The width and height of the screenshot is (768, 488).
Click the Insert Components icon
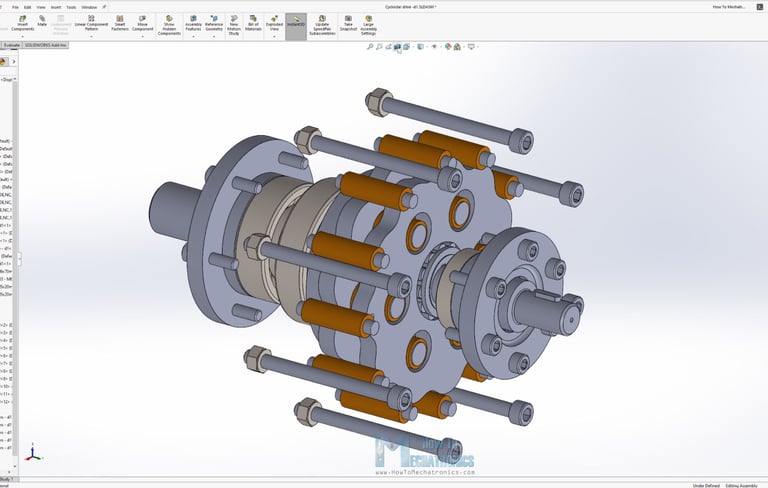pyautogui.click(x=23, y=18)
